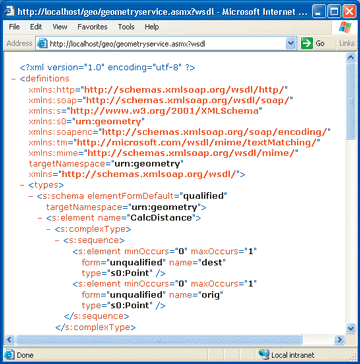The width and height of the screenshot is (360, 364).
Task: Open the Favorites menu
Action: pos(92,27)
